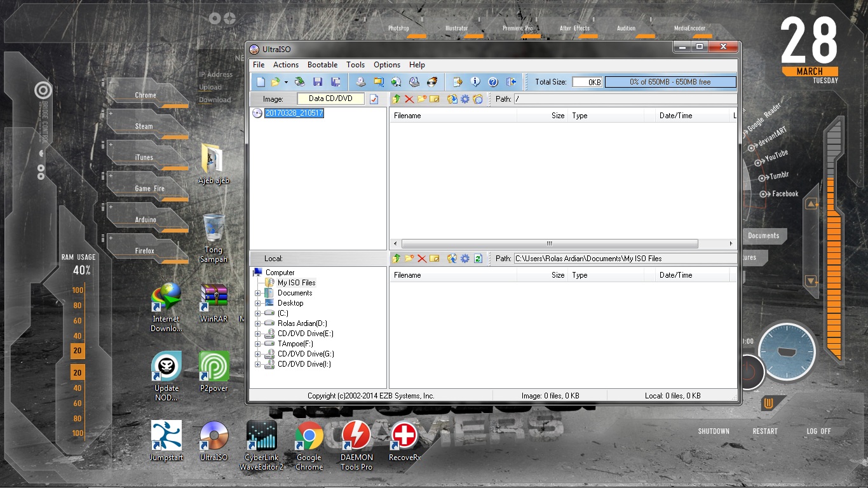Open the File menu
868x488 pixels.
[259, 65]
